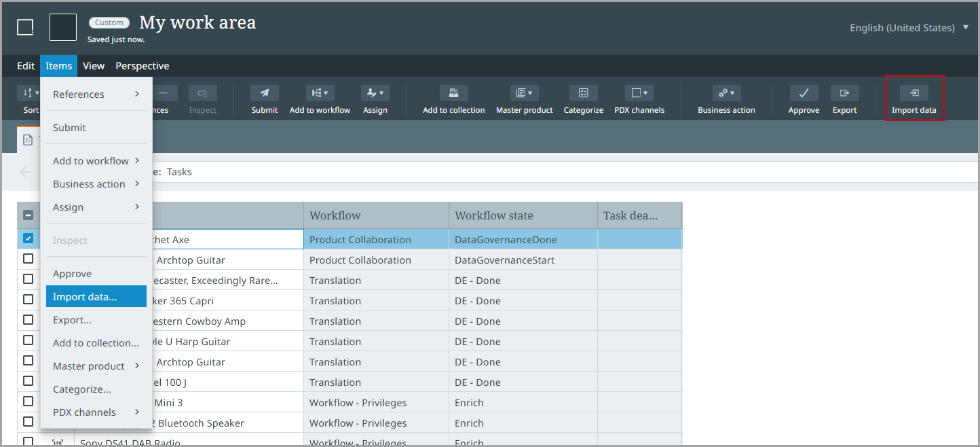Click the Approve checkmark toolbar icon
This screenshot has height=447, width=980.
[804, 94]
